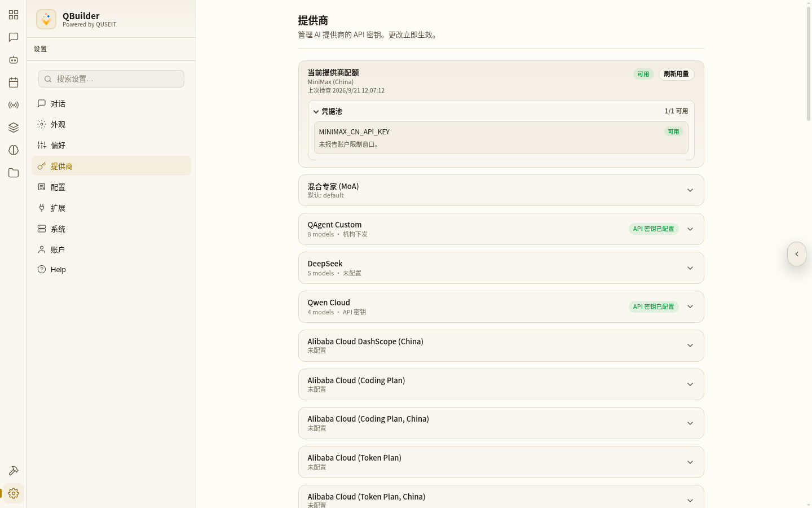Image resolution: width=812 pixels, height=508 pixels.
Task: Expand Alibaba Cloud (Coding Plan, China) card
Action: tap(690, 423)
